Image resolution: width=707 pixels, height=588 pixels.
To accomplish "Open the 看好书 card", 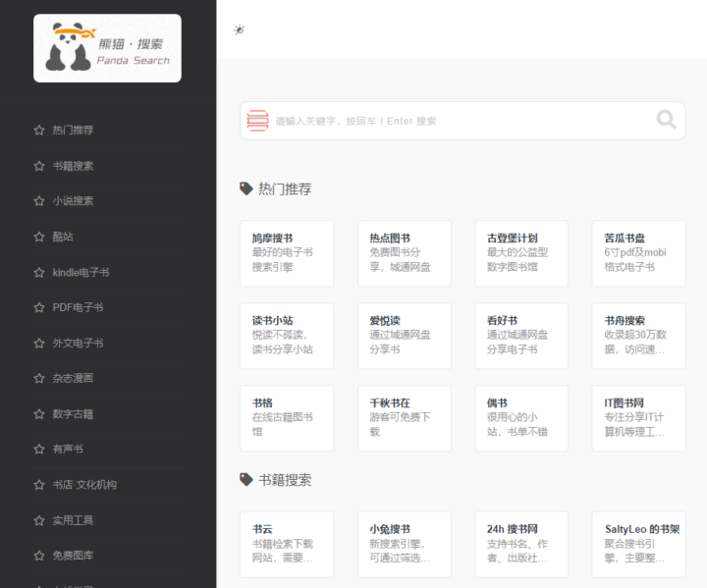I will point(521,336).
